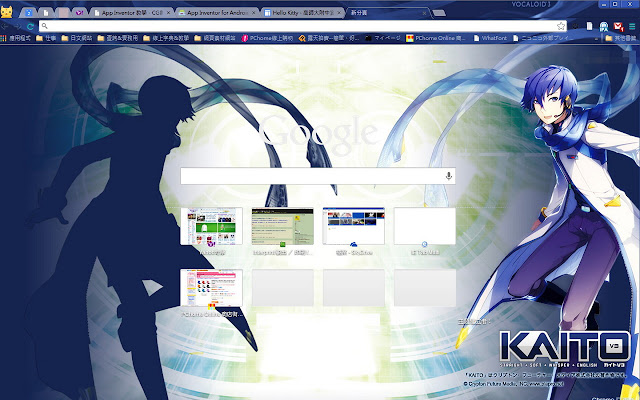Open the IPA extension icon
640x400 pixels.
pyautogui.click(x=604, y=27)
